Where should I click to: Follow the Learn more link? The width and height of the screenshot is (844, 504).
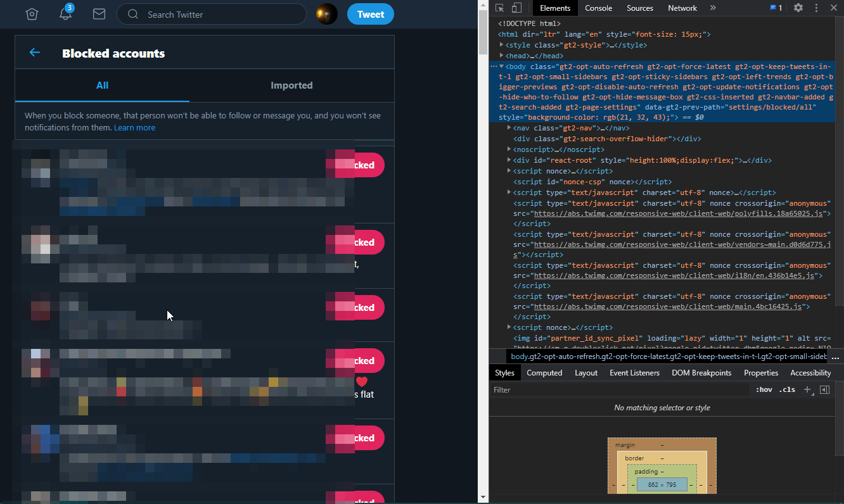pyautogui.click(x=134, y=127)
